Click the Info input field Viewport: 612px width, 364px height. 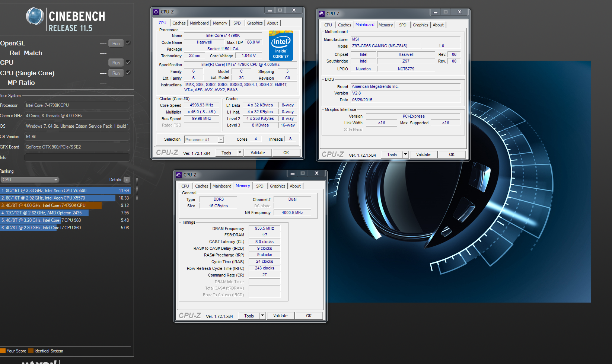pyautogui.click(x=77, y=157)
